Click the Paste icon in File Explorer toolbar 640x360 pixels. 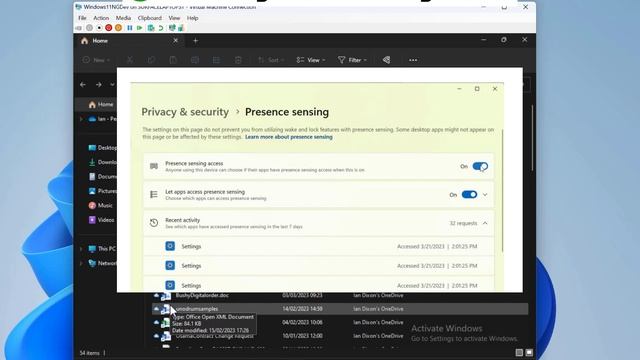tap(173, 60)
